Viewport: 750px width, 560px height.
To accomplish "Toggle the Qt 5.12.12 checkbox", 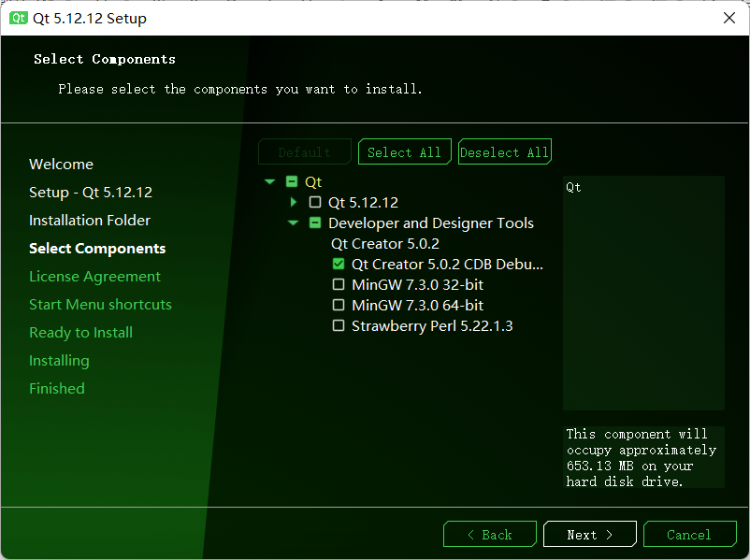I will point(315,202).
